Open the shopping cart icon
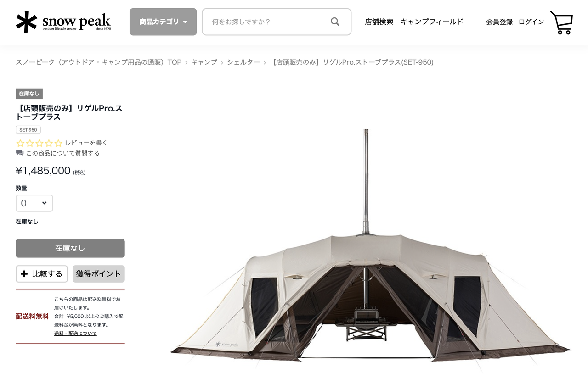This screenshot has height=384, width=588. [561, 22]
